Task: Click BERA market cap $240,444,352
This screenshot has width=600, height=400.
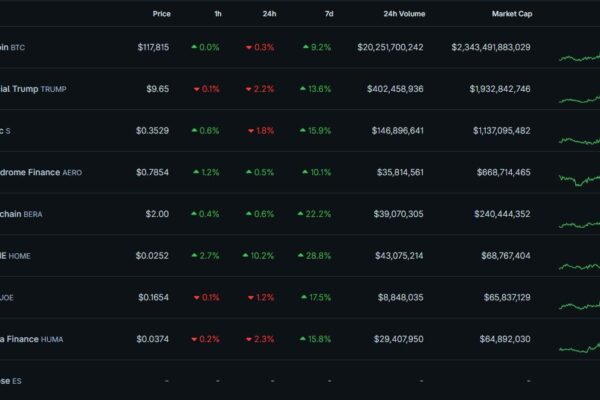Action: click(502, 214)
